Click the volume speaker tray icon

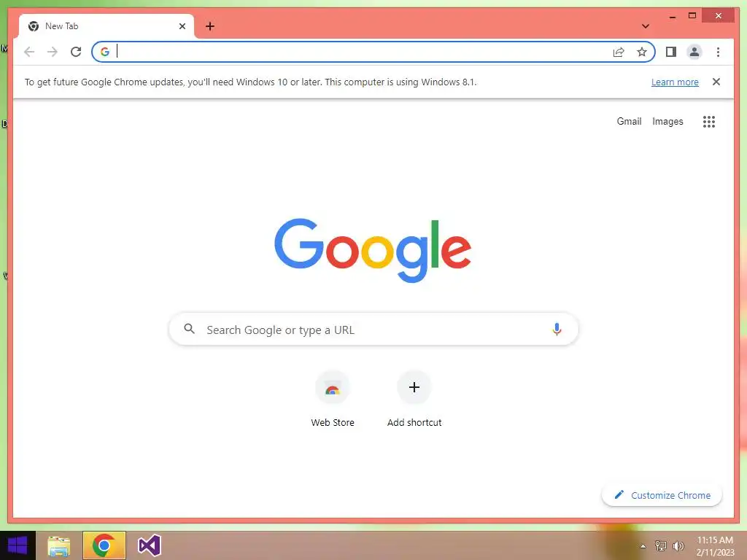pos(678,546)
